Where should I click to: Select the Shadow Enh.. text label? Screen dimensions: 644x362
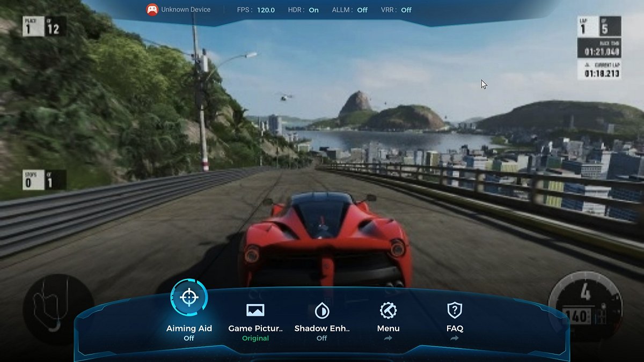coord(321,328)
